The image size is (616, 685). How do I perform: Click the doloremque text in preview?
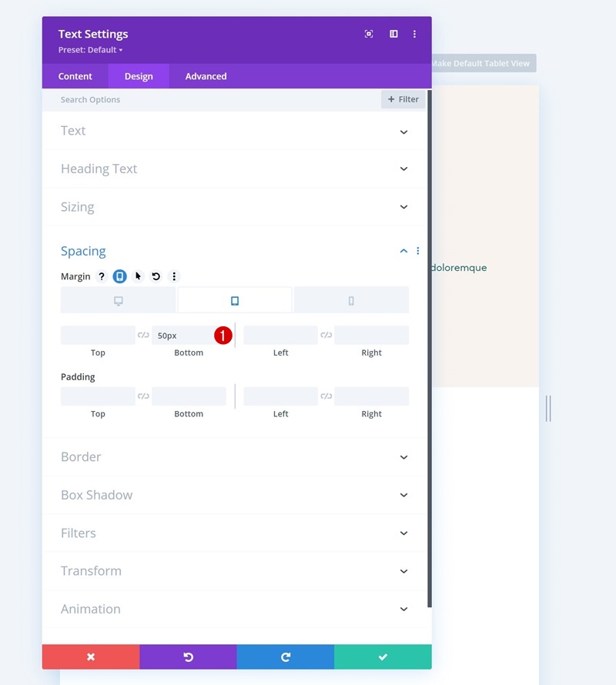459,267
